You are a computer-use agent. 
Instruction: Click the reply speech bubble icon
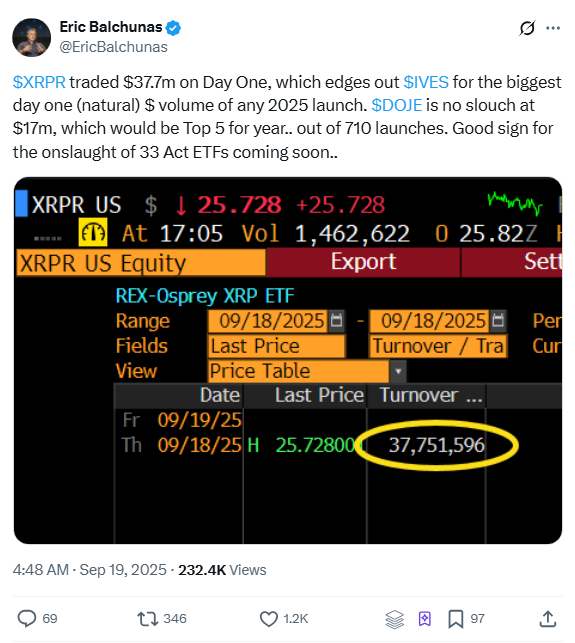(x=27, y=618)
